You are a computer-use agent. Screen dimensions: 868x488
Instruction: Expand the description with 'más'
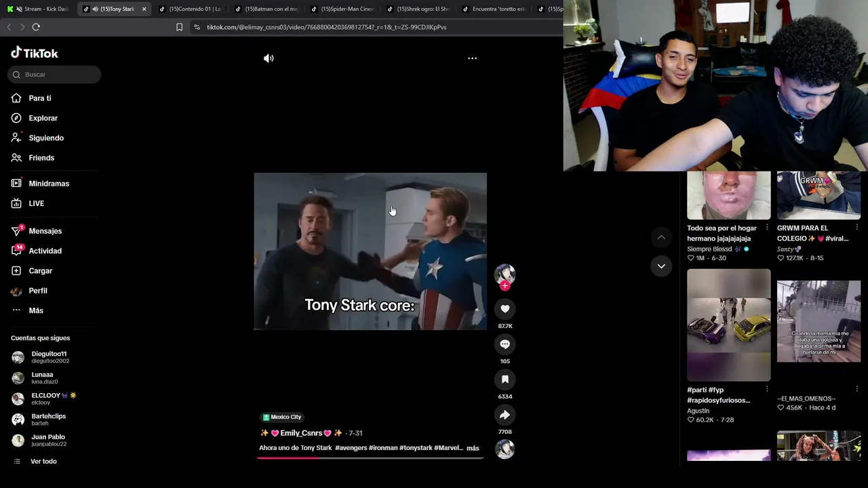coord(473,448)
